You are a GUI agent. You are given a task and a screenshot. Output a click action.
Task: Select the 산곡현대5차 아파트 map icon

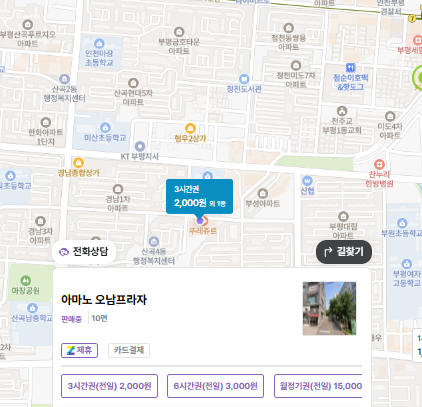click(133, 83)
